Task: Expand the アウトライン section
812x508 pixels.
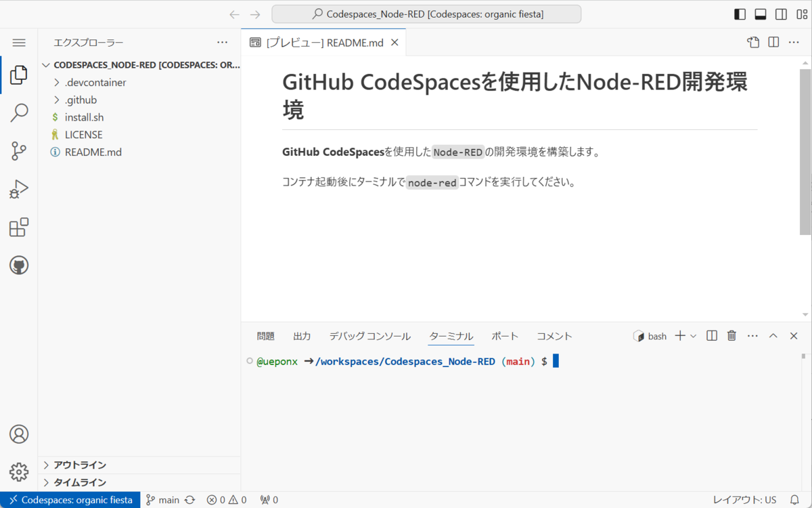Action: pos(139,465)
